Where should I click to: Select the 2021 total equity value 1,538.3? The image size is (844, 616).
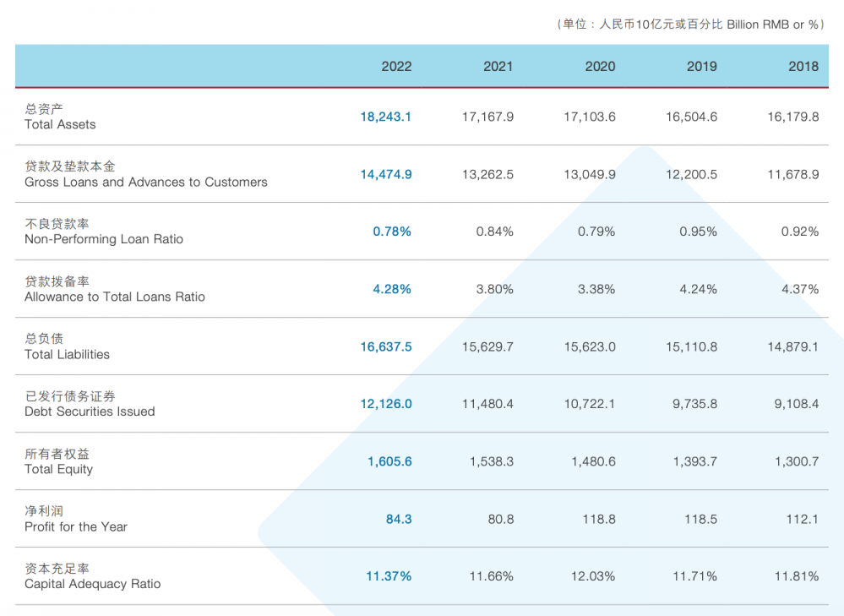491,461
